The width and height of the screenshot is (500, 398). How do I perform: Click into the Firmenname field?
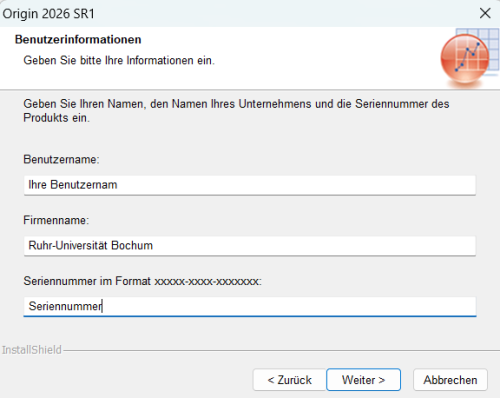[x=250, y=246]
